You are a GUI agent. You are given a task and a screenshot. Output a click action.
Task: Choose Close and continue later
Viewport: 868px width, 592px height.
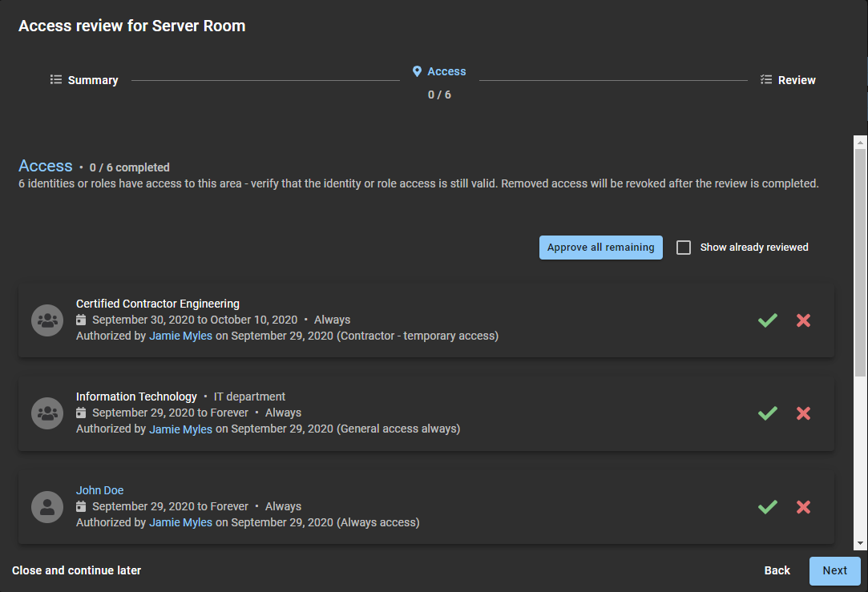76,570
